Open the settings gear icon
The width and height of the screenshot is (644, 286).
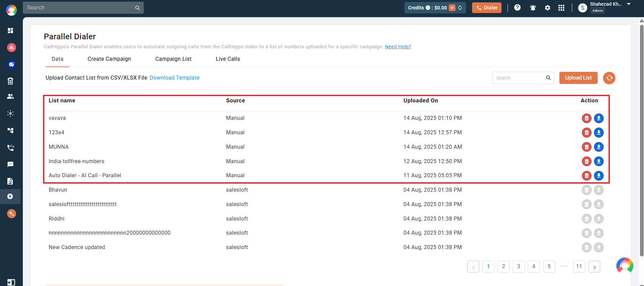548,8
